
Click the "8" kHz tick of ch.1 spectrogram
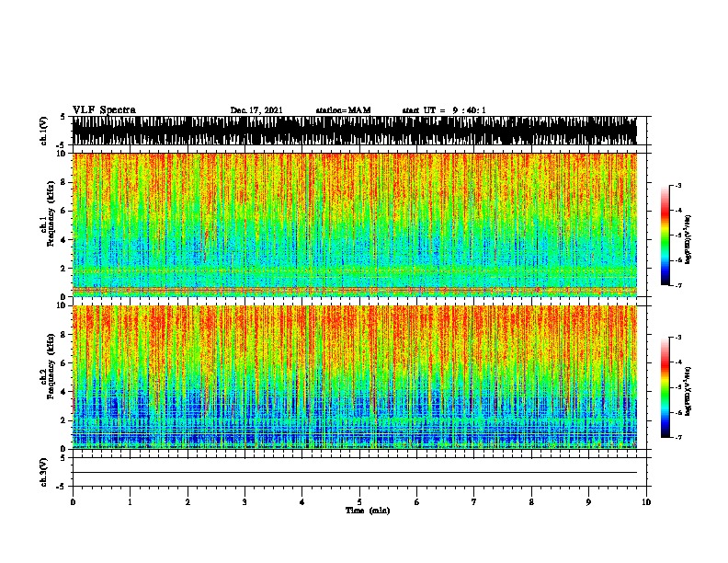click(x=64, y=182)
